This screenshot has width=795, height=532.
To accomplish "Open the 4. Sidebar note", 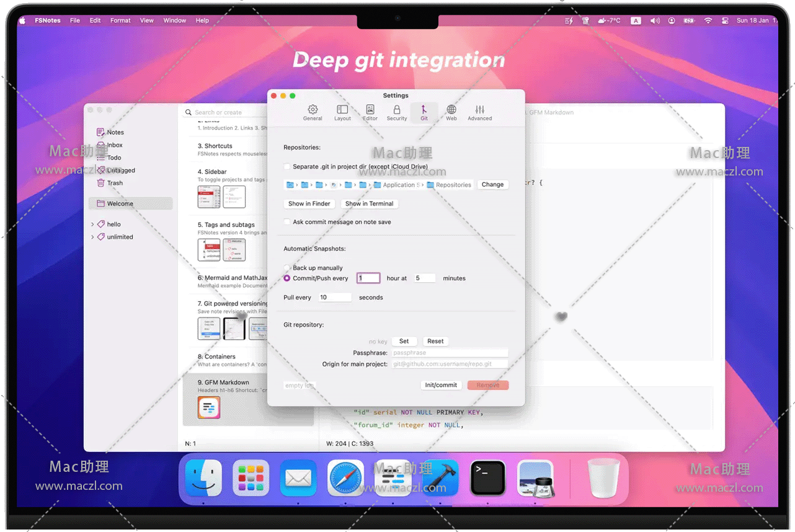I will [x=225, y=188].
